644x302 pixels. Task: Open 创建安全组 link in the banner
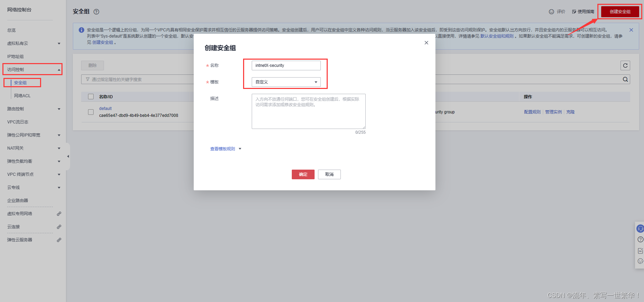click(103, 42)
